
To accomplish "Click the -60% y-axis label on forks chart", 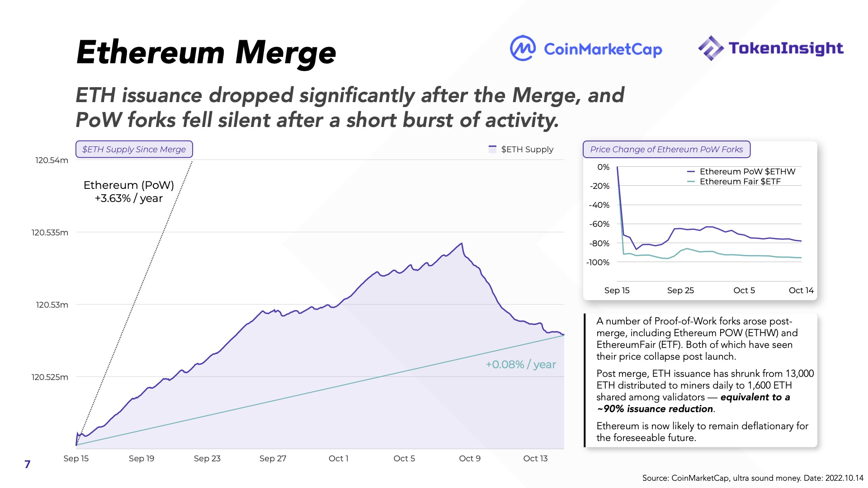I will 599,224.
